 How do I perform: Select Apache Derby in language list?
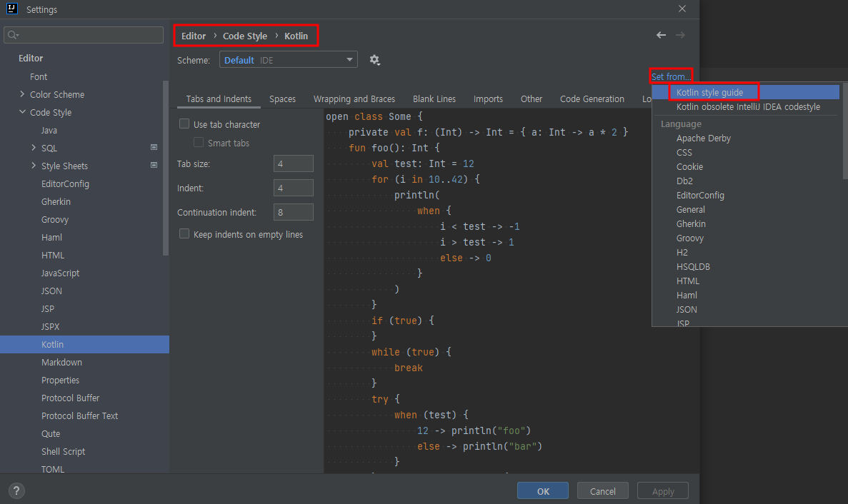click(703, 138)
